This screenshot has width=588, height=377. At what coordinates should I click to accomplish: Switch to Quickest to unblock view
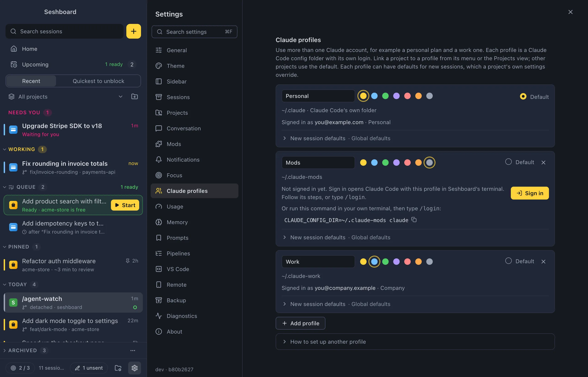pos(98,81)
